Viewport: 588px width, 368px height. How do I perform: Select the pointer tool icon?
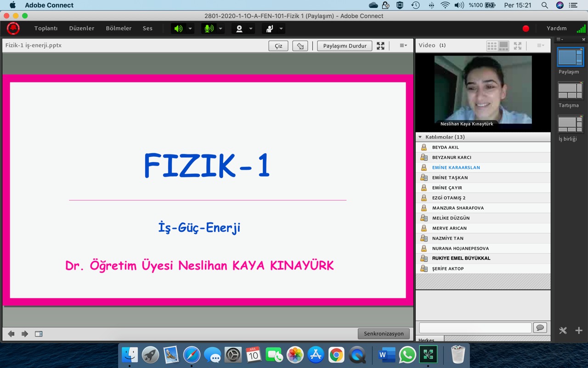click(300, 46)
